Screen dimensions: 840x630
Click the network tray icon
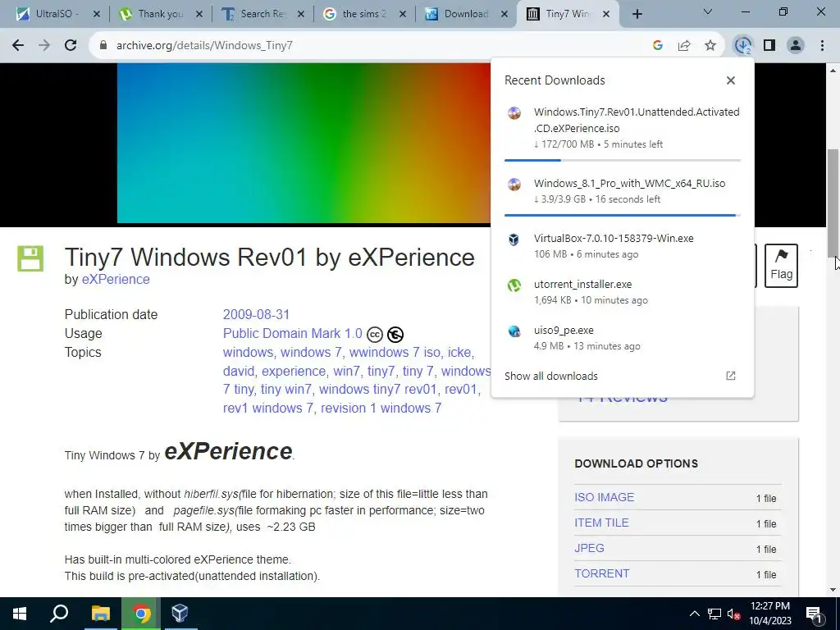point(714,614)
